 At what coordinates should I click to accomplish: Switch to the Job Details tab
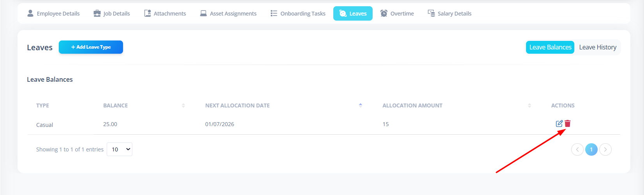coord(112,14)
